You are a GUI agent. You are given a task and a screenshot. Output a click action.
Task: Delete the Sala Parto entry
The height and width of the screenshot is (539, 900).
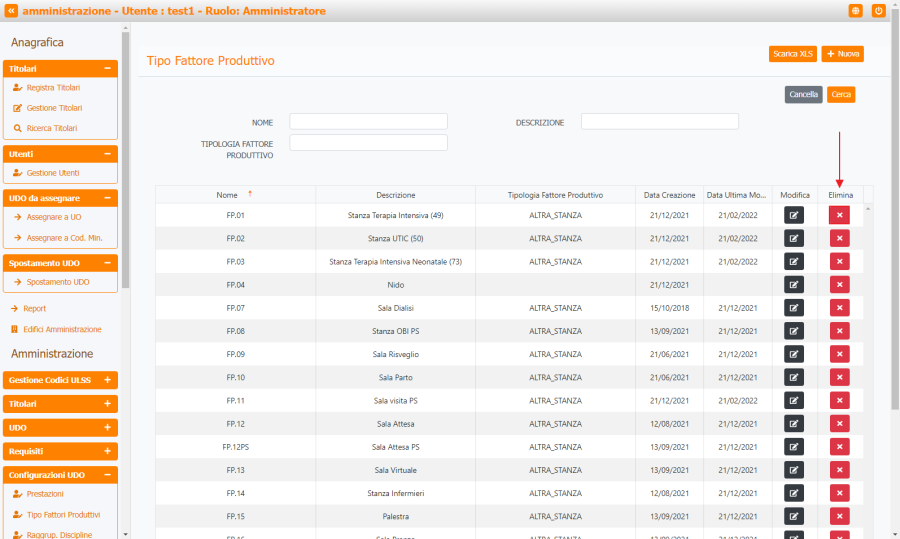839,377
